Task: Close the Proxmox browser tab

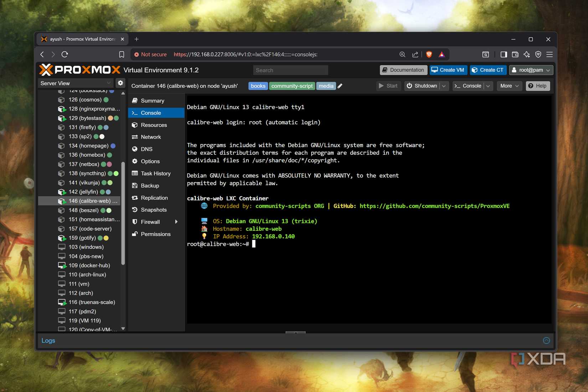Action: 122,39
